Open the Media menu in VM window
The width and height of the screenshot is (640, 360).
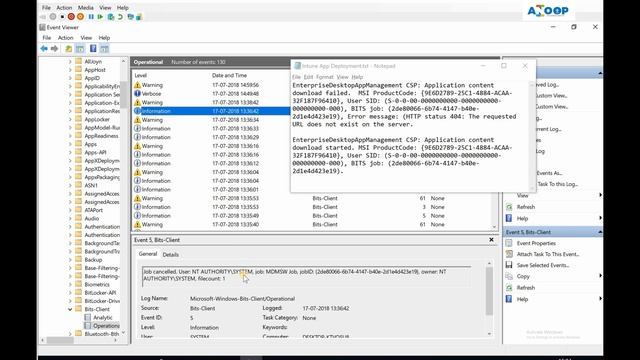pyautogui.click(x=86, y=7)
